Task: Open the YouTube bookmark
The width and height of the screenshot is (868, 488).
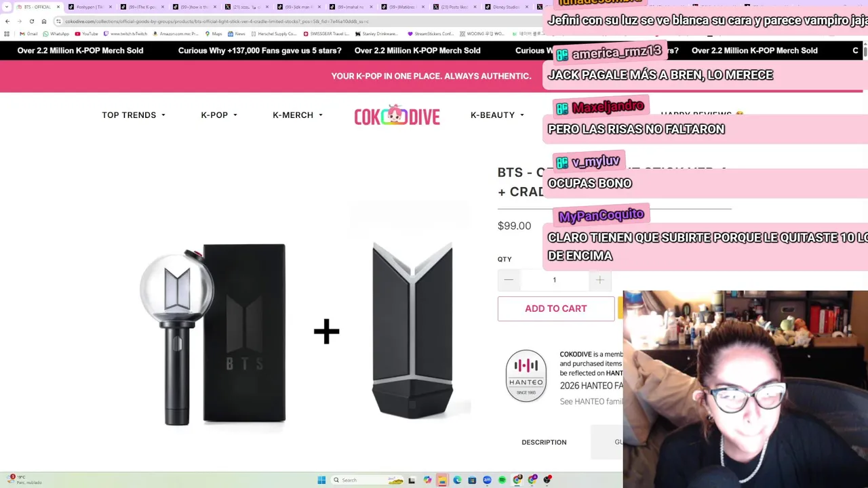Action: click(87, 34)
